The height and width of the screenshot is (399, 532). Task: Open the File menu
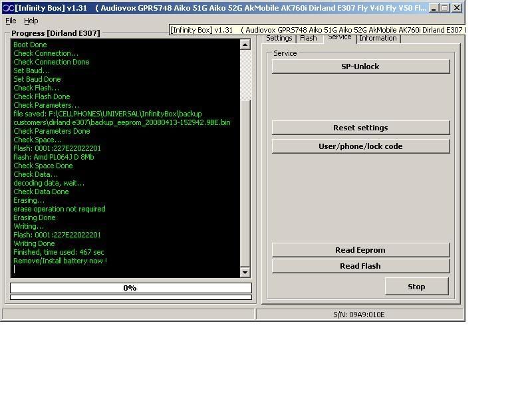pyautogui.click(x=11, y=21)
